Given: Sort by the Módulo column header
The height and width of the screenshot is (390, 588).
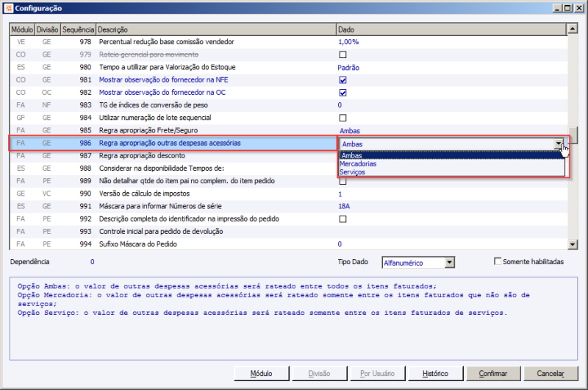Looking at the screenshot, I should coord(22,29).
